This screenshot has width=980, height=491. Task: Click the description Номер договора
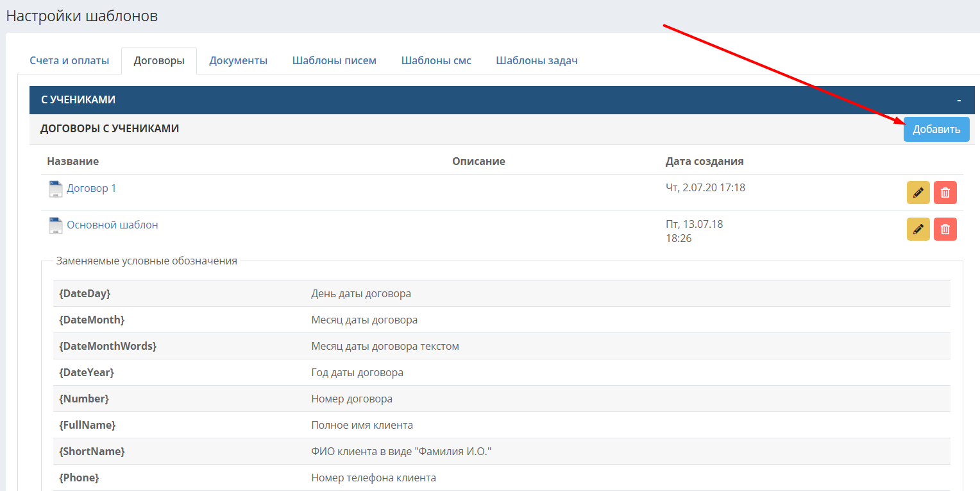click(x=352, y=399)
